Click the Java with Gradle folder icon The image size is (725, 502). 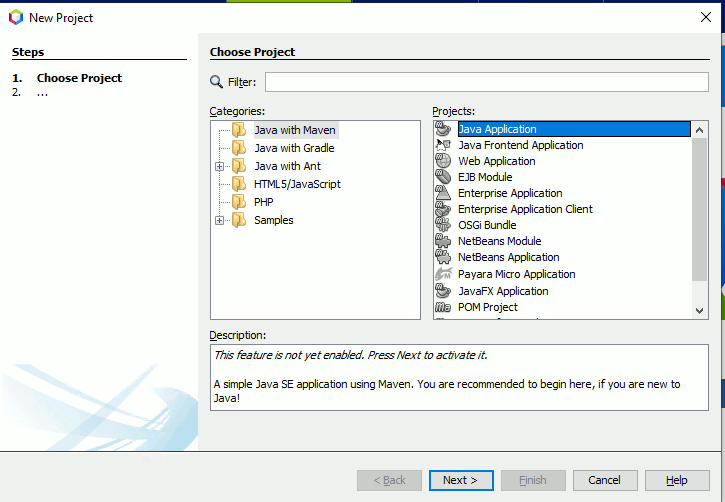(x=239, y=148)
